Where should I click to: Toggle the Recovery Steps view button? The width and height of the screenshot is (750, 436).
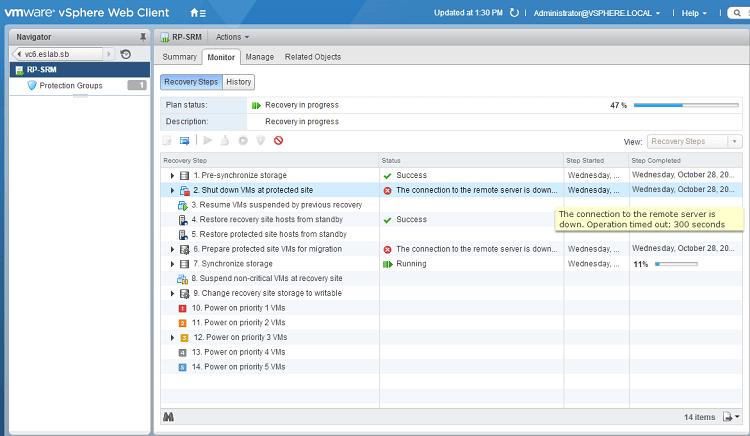click(x=191, y=82)
